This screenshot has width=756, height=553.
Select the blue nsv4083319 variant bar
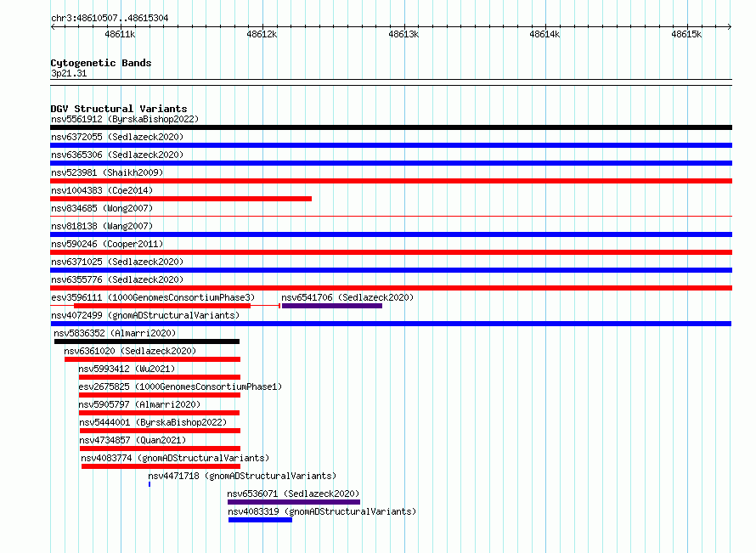(x=261, y=520)
